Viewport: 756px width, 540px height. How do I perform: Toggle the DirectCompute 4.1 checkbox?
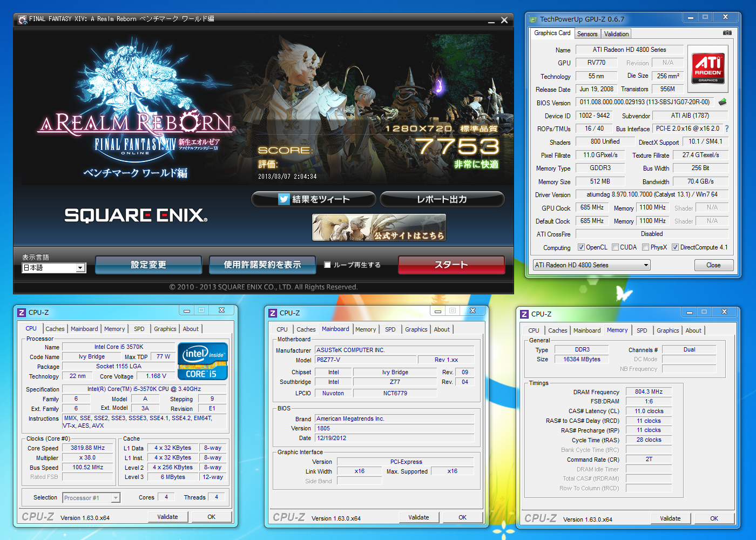pos(675,247)
